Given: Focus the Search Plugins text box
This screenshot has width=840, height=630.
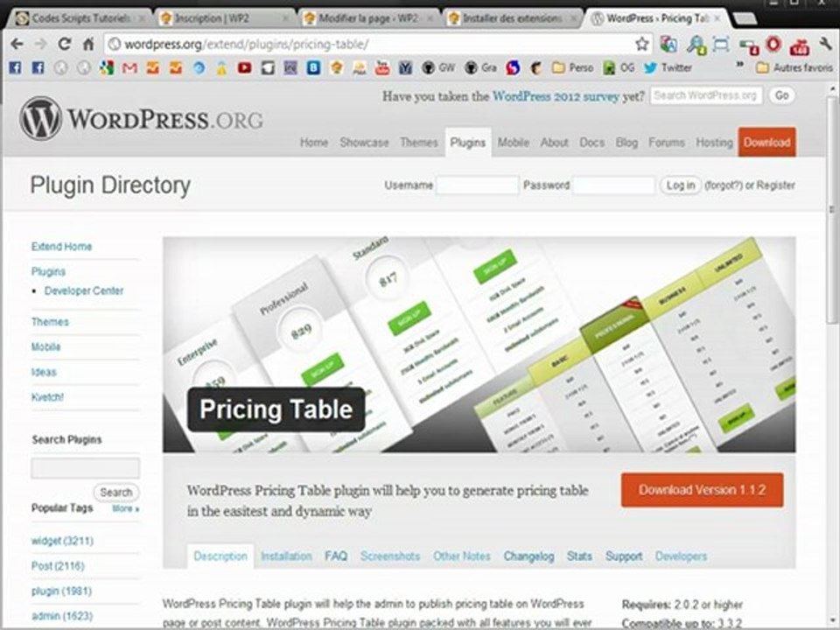Looking at the screenshot, I should (x=86, y=467).
